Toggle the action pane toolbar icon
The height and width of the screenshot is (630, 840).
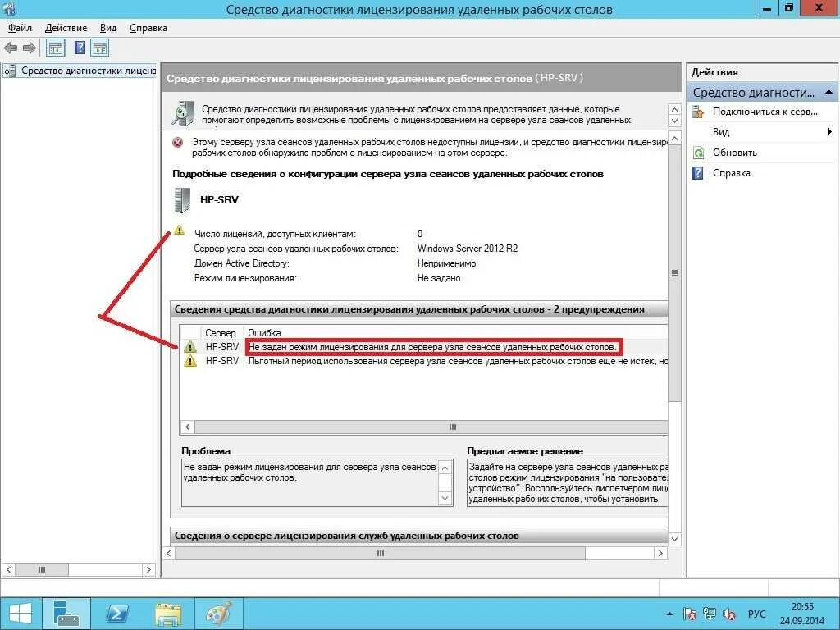[99, 48]
